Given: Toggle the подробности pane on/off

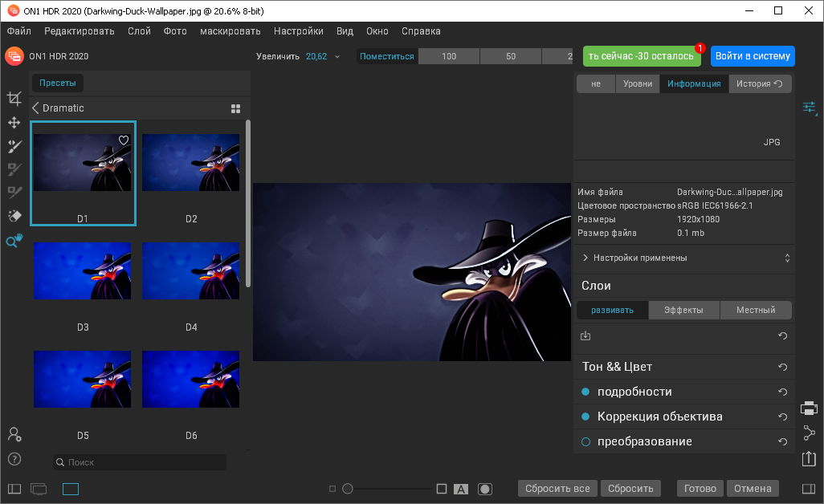Looking at the screenshot, I should point(585,392).
